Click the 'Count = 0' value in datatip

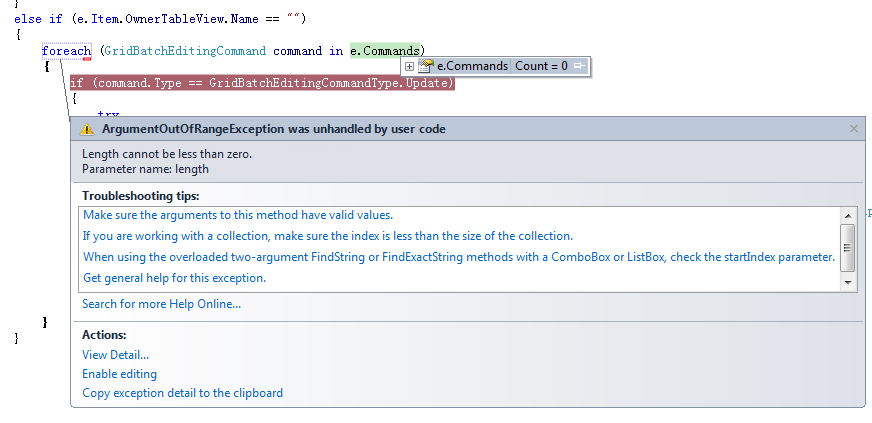tap(541, 66)
